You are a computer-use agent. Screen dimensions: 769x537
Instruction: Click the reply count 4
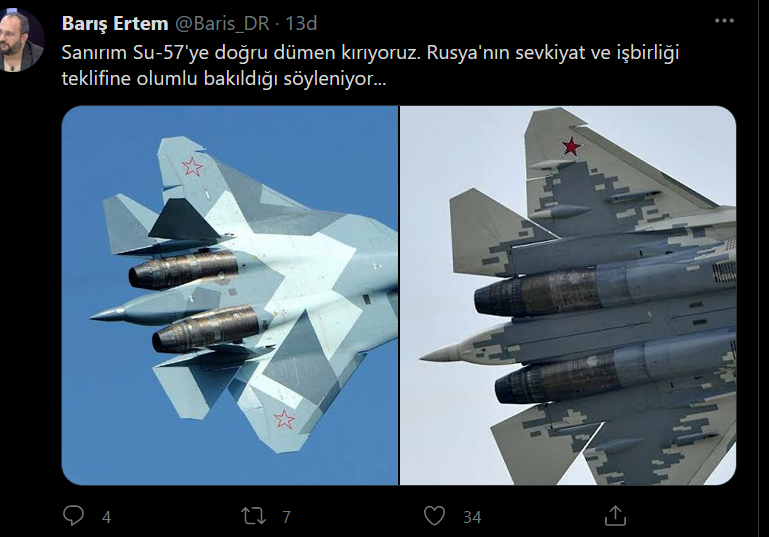(106, 517)
